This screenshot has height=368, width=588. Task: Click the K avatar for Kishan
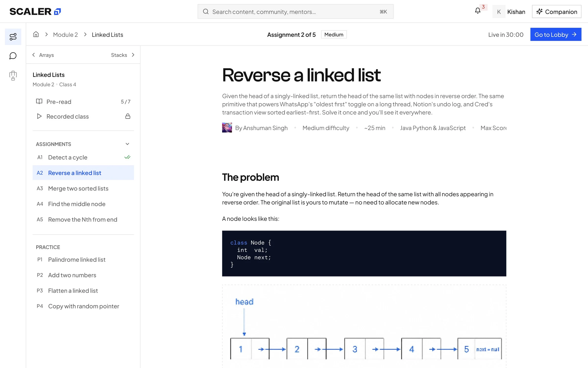coord(499,12)
